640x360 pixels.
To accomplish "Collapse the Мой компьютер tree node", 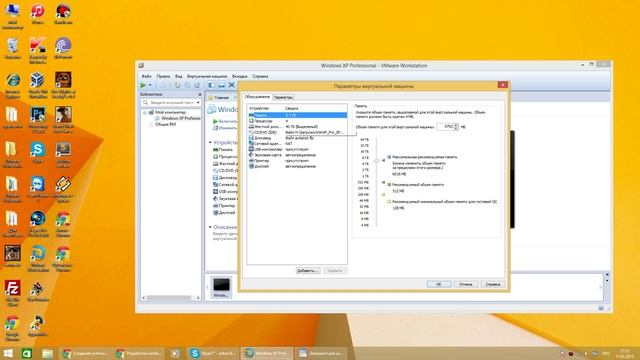I will point(145,112).
